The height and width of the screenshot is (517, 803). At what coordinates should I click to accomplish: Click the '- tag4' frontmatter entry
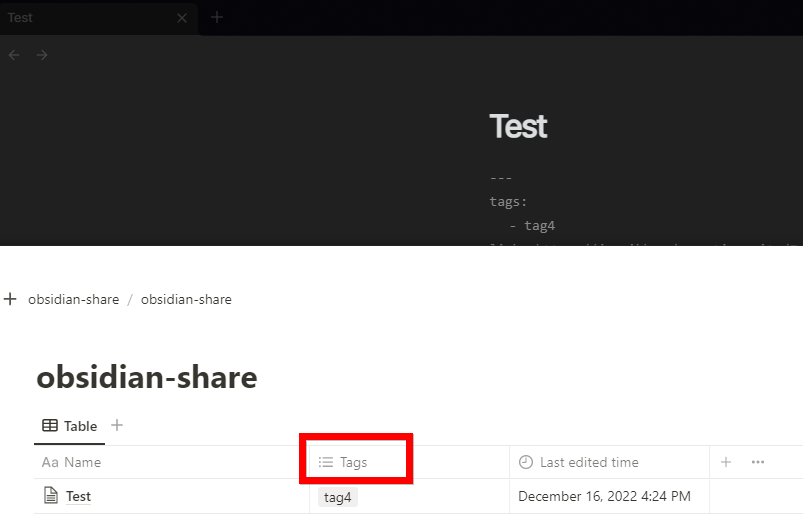pos(532,226)
